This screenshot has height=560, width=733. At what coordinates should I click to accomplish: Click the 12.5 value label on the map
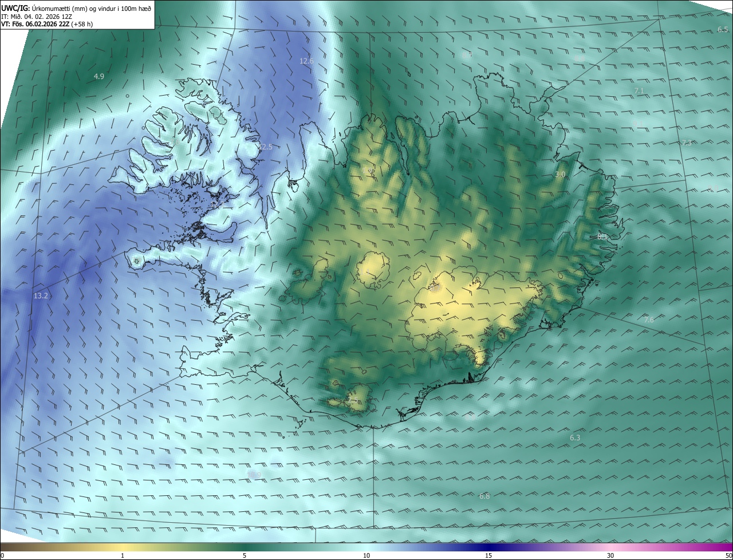(265, 147)
